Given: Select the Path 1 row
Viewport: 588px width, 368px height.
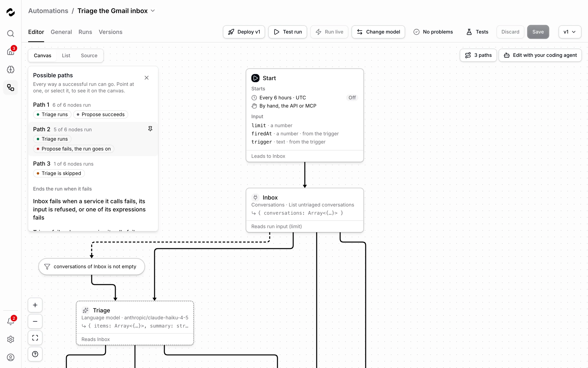Looking at the screenshot, I should point(93,110).
